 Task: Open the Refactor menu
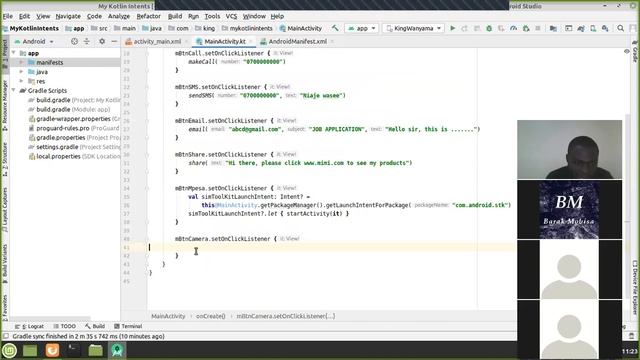(149, 16)
